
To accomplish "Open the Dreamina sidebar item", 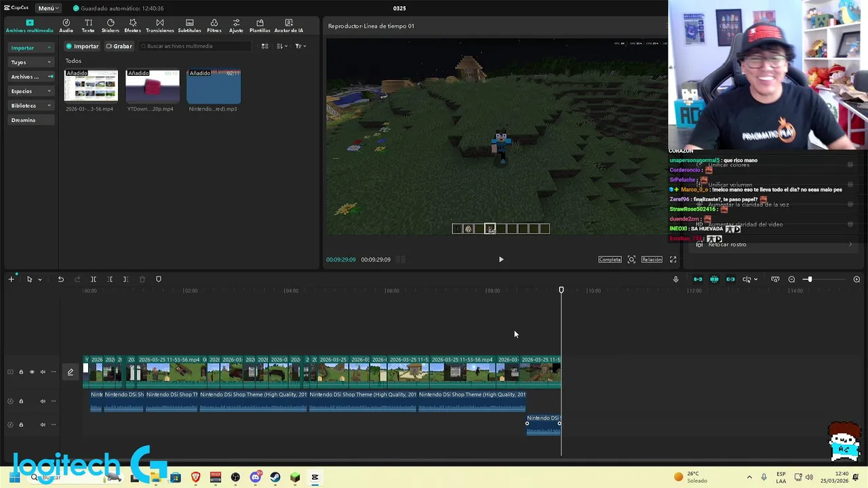I will click(x=31, y=120).
